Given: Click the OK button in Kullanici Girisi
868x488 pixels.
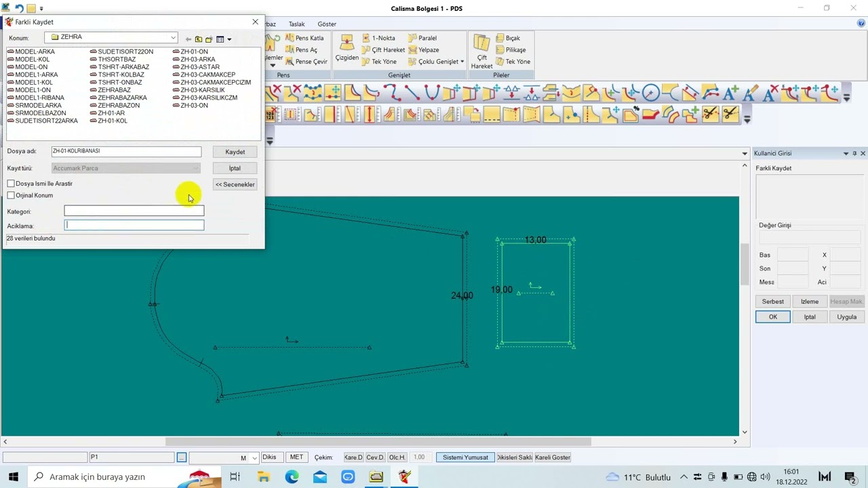Looking at the screenshot, I should tap(773, 317).
